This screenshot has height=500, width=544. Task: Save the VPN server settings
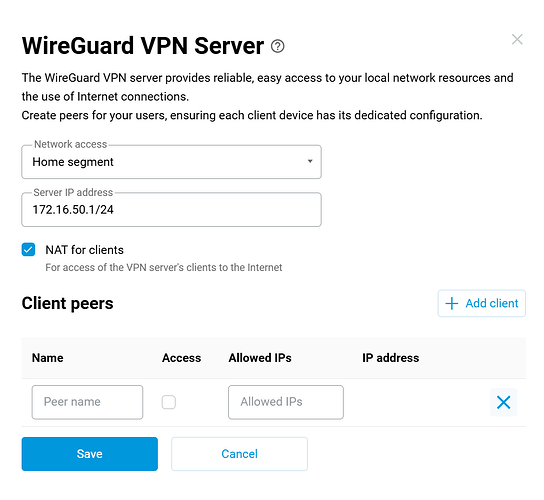(x=90, y=454)
